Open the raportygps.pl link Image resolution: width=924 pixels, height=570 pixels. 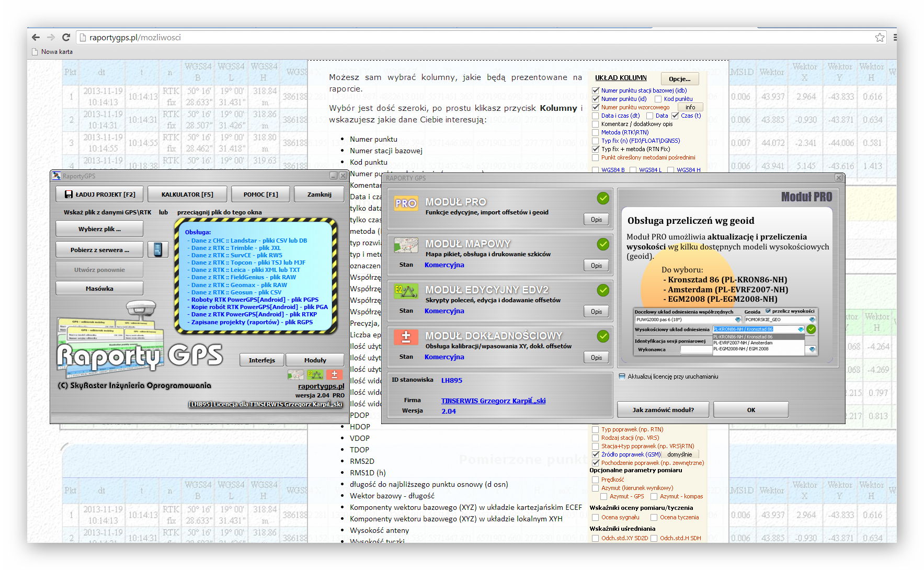(x=321, y=386)
